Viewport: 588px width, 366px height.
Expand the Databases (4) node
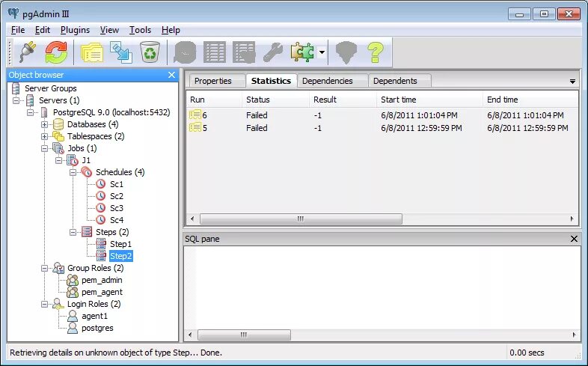point(45,124)
